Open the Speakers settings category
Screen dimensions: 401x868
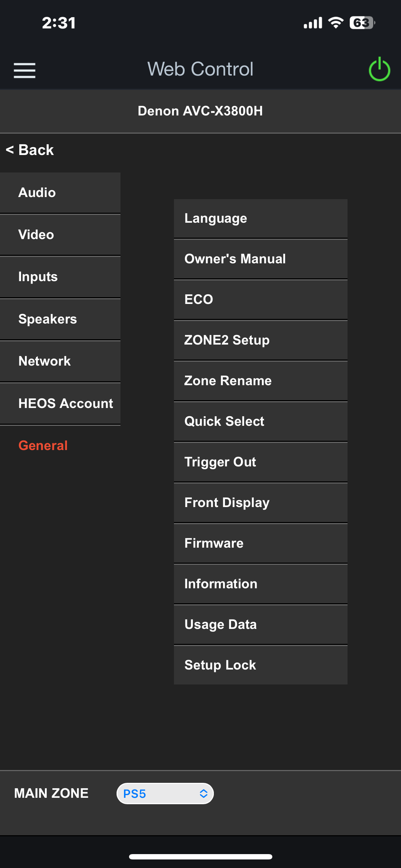pyautogui.click(x=60, y=319)
